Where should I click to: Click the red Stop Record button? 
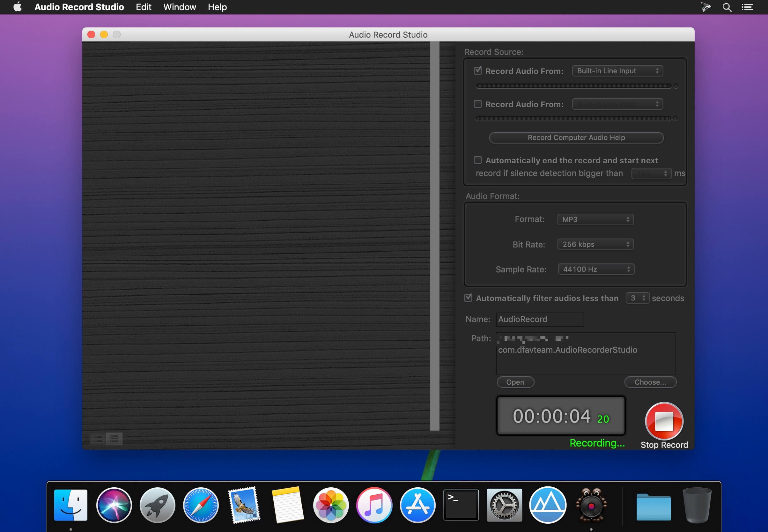pyautogui.click(x=664, y=421)
